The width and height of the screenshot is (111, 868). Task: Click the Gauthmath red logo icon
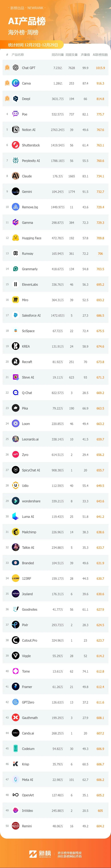(15, 718)
